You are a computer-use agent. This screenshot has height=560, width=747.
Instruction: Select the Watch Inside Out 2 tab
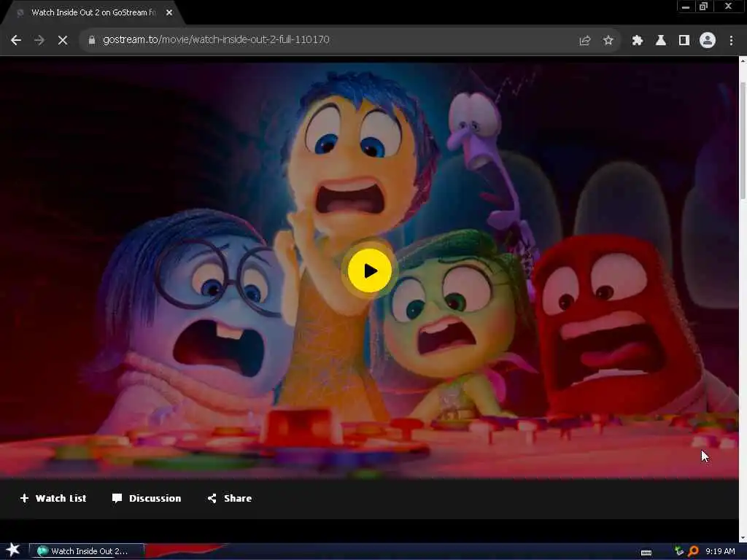93,13
